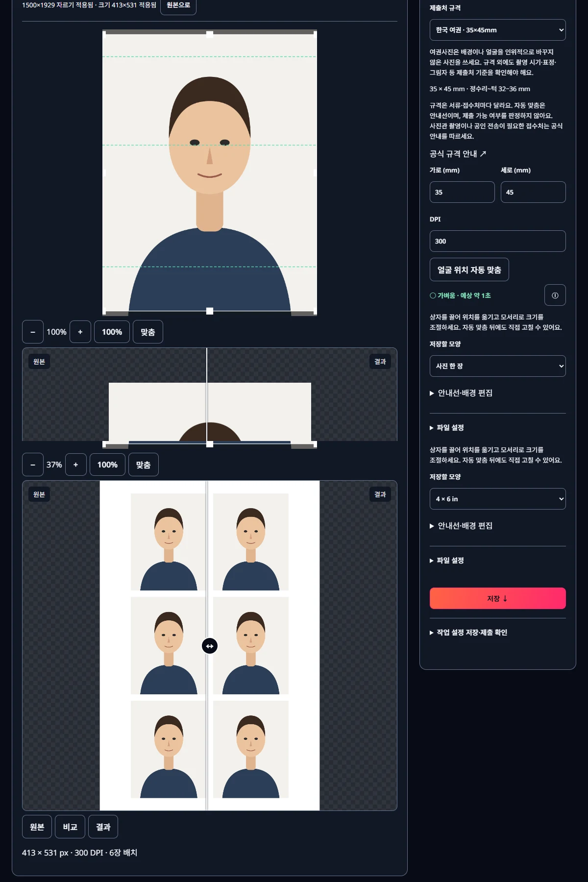Image resolution: width=588 pixels, height=882 pixels.
Task: Click the compare slider handle with arrows
Action: [210, 646]
